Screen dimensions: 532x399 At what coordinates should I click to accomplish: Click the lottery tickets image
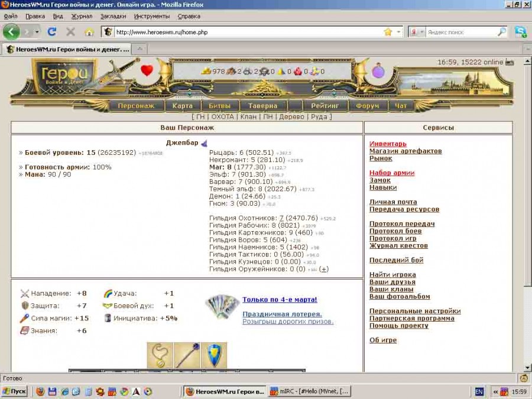coord(222,306)
